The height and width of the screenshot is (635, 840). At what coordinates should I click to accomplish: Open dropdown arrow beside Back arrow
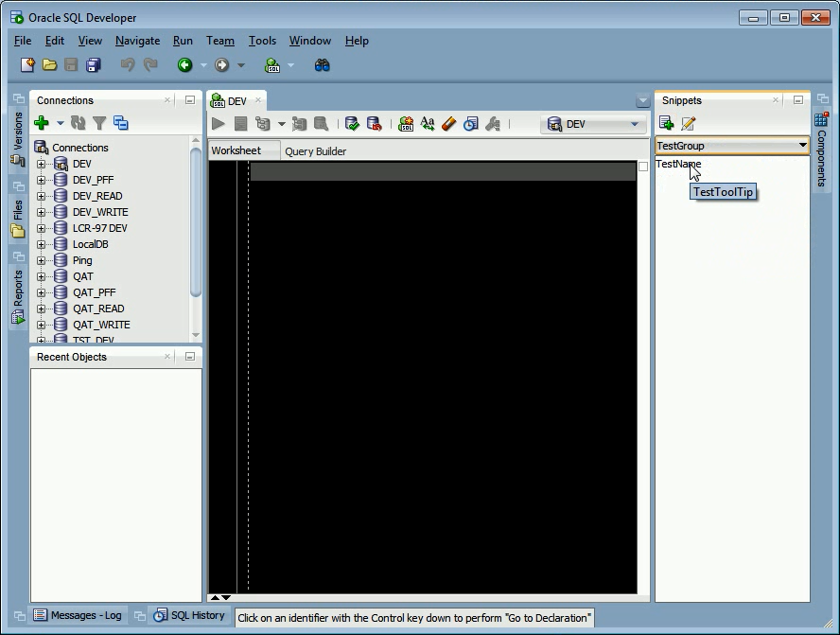pyautogui.click(x=203, y=65)
